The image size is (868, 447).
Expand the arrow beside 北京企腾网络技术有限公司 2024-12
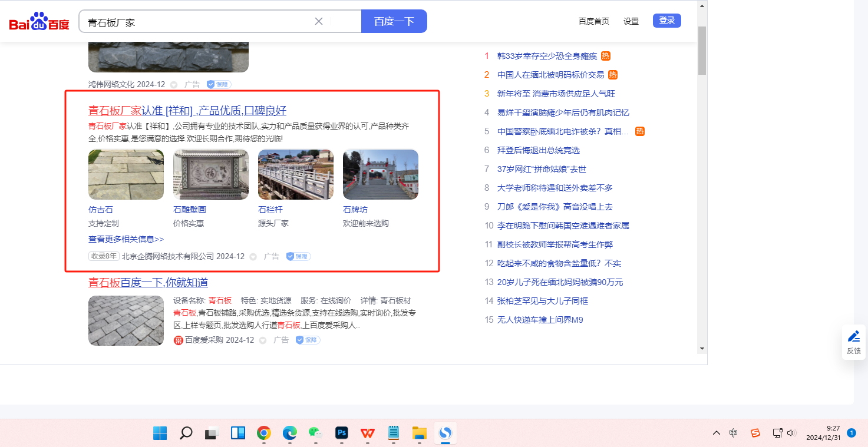pyautogui.click(x=253, y=257)
